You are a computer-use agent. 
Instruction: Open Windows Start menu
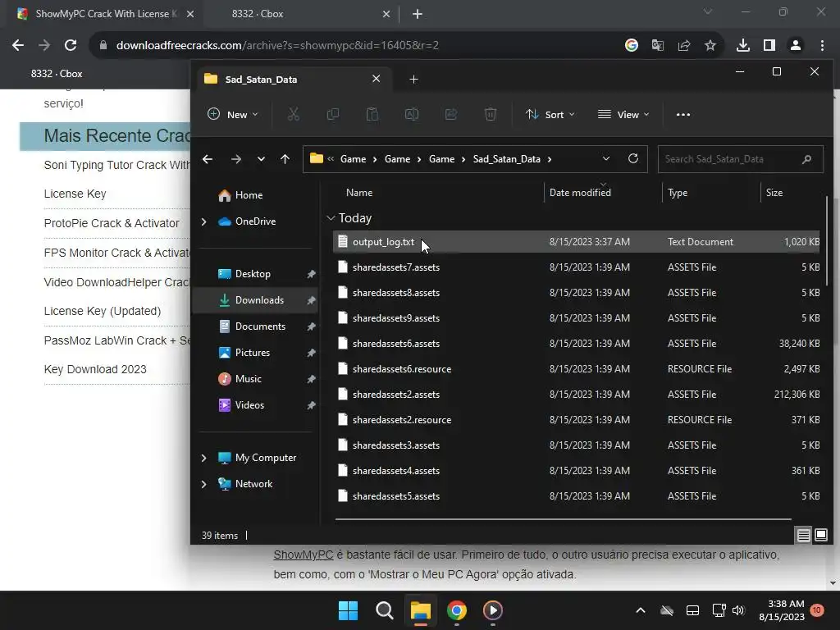click(348, 610)
